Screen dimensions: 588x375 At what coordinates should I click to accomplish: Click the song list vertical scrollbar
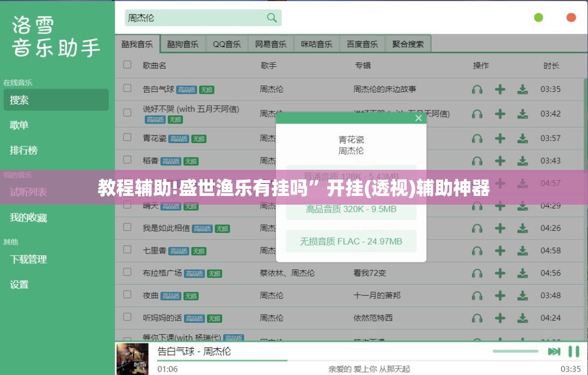pyautogui.click(x=586, y=208)
